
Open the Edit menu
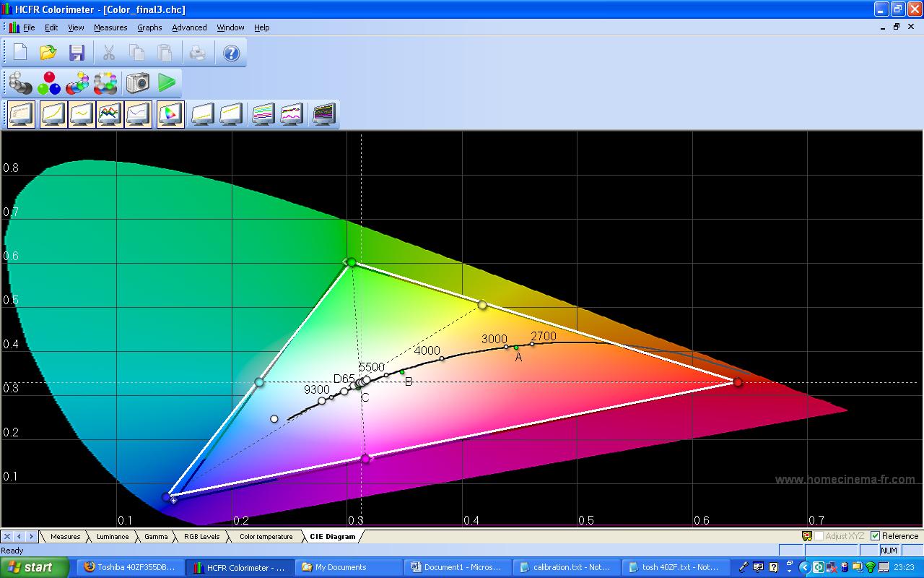pos(51,27)
